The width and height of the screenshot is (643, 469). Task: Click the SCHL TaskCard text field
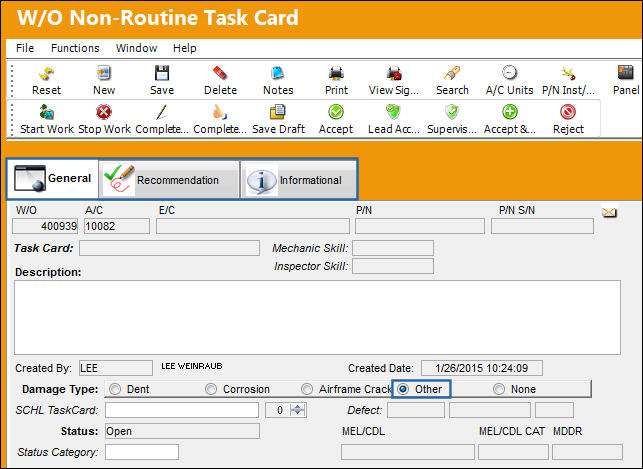(182, 410)
